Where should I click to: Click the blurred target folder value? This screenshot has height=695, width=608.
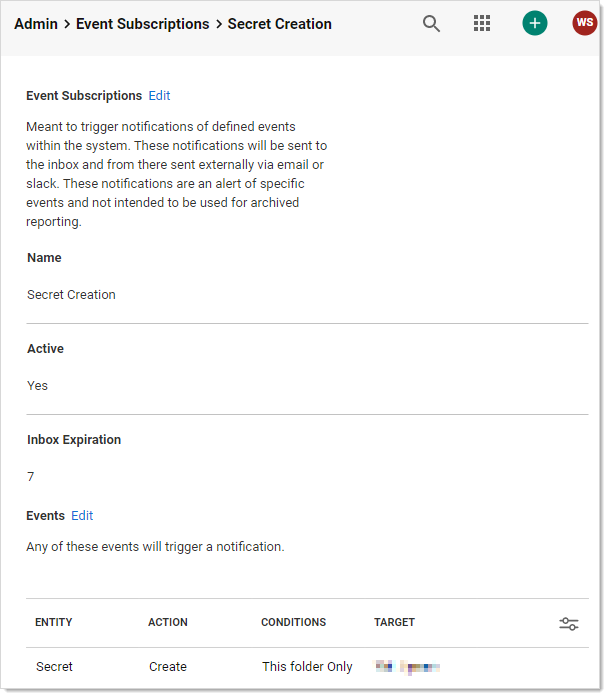click(x=408, y=667)
